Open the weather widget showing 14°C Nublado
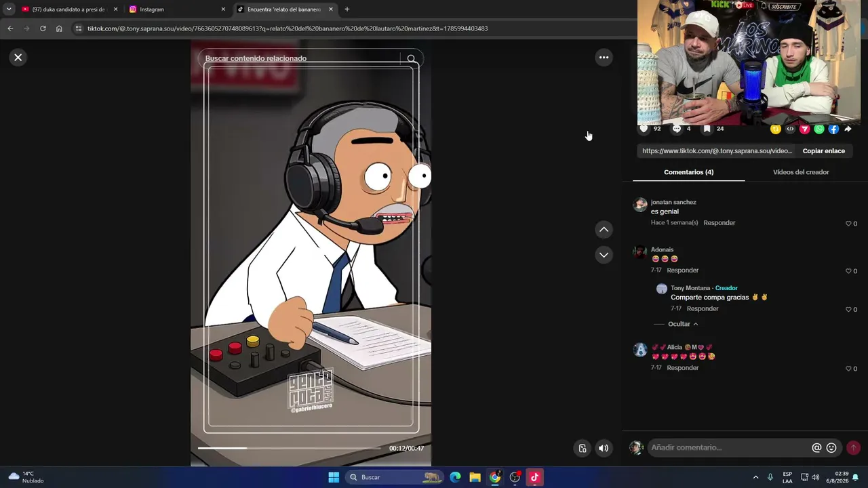The image size is (868, 488). coord(24,477)
